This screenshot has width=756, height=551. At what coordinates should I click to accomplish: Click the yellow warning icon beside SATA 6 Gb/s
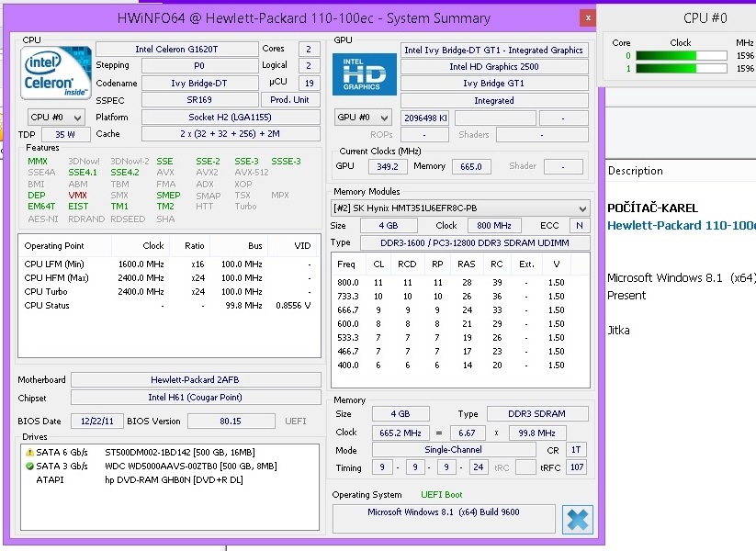29,452
